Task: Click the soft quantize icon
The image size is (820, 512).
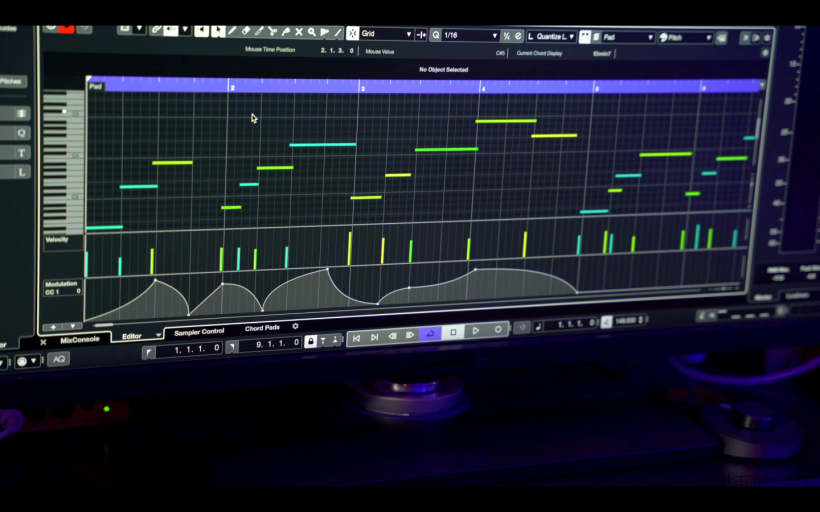Action: 506,36
